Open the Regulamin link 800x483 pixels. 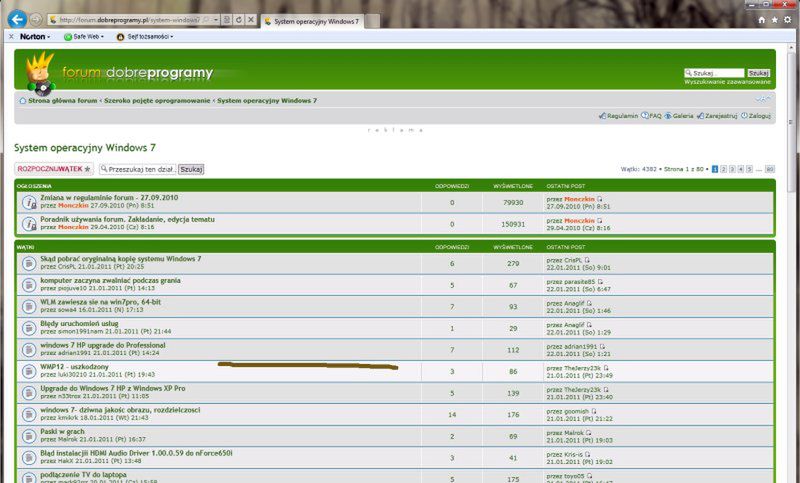[x=618, y=116]
